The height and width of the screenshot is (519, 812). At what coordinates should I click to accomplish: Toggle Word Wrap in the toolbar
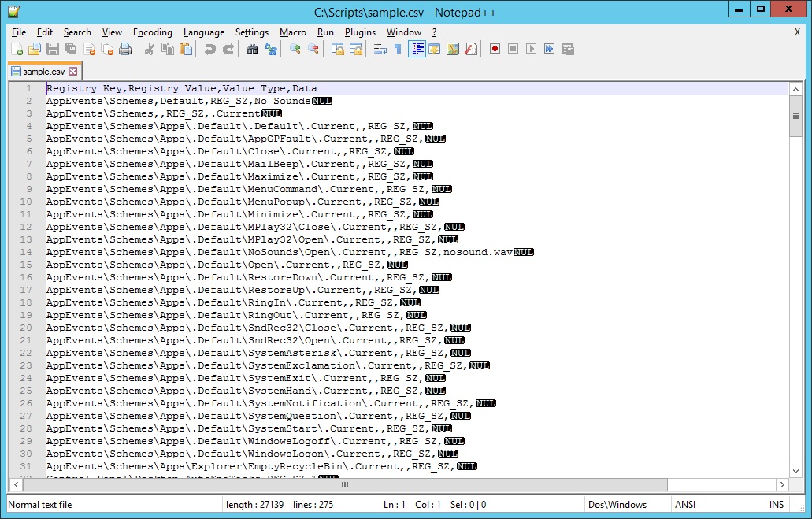[380, 49]
